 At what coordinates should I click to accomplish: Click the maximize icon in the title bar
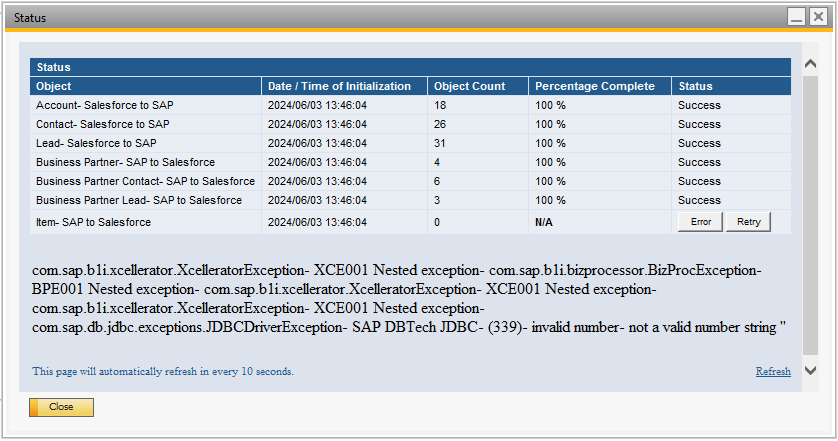pyautogui.click(x=819, y=17)
